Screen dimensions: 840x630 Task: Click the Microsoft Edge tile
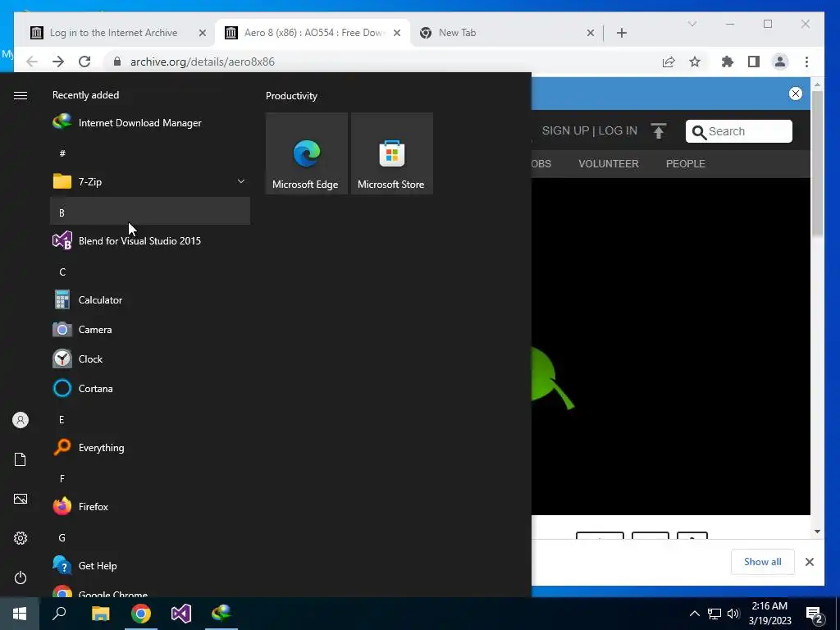coord(307,153)
